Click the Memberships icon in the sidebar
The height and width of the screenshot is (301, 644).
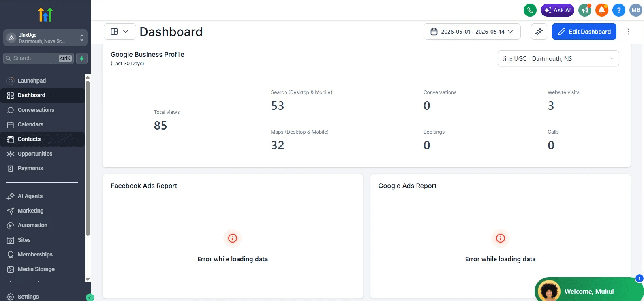point(11,255)
